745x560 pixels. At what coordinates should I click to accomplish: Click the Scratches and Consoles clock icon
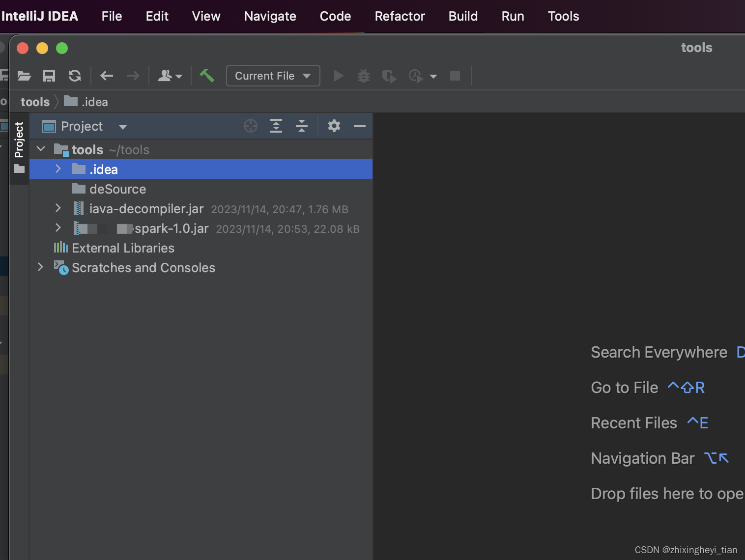[x=61, y=268]
